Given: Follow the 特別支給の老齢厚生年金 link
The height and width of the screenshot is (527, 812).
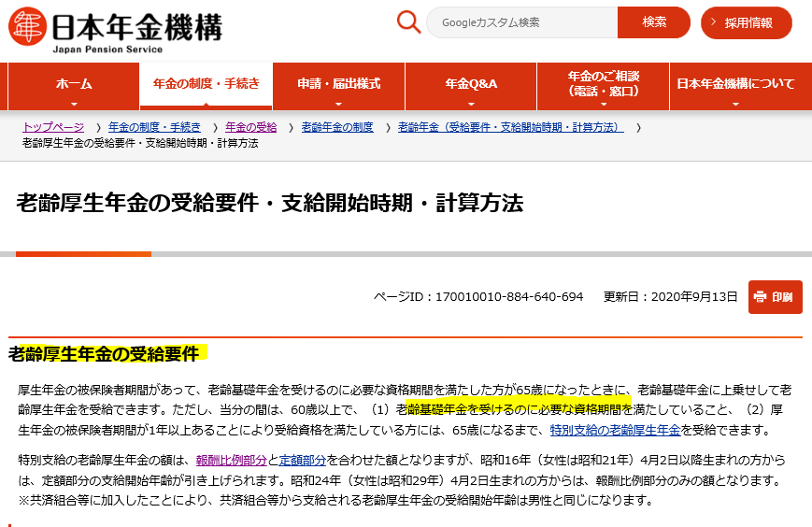Looking at the screenshot, I should (x=615, y=431).
